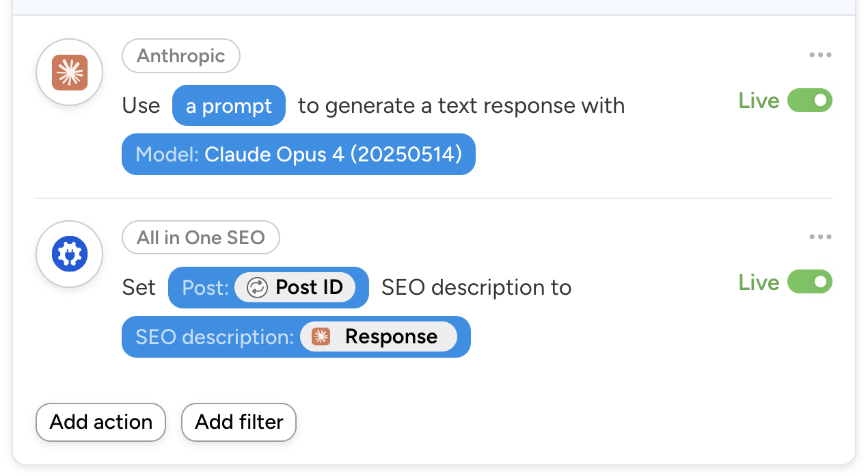Viewport: 868px width, 476px height.
Task: Click the Response token
Action: point(390,336)
